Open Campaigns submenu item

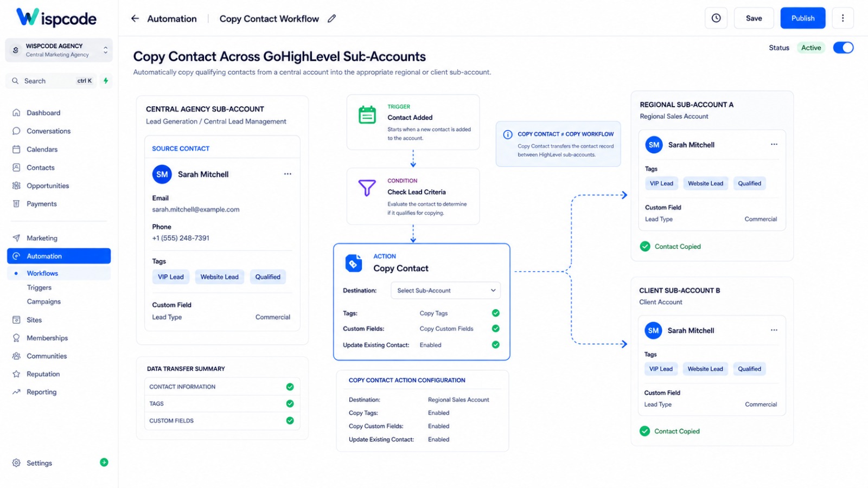(x=44, y=301)
